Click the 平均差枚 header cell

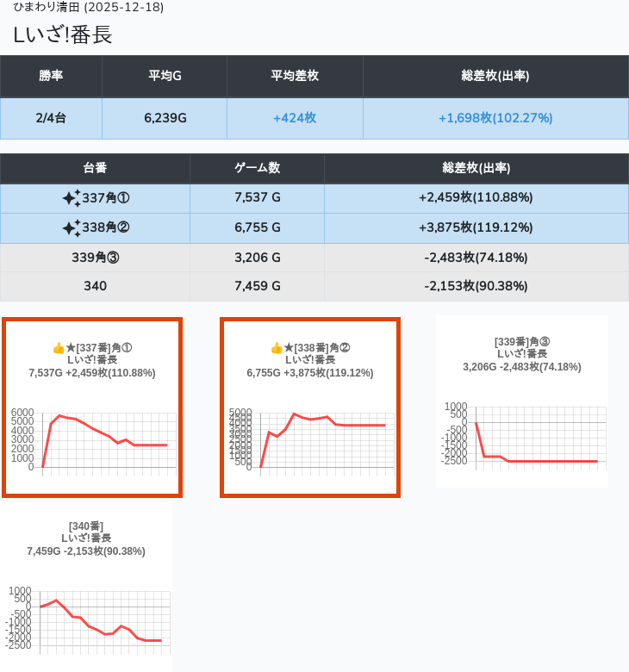coord(295,76)
